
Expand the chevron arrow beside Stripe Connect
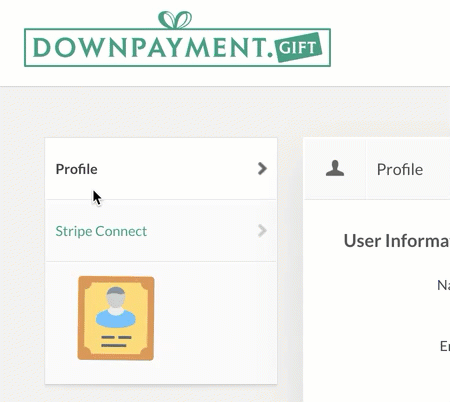pyautogui.click(x=262, y=231)
